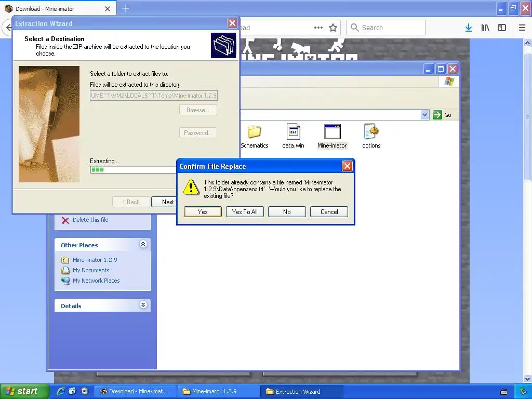Launch media player from quick launch
Viewport: 532px width, 399px height.
pyautogui.click(x=85, y=391)
